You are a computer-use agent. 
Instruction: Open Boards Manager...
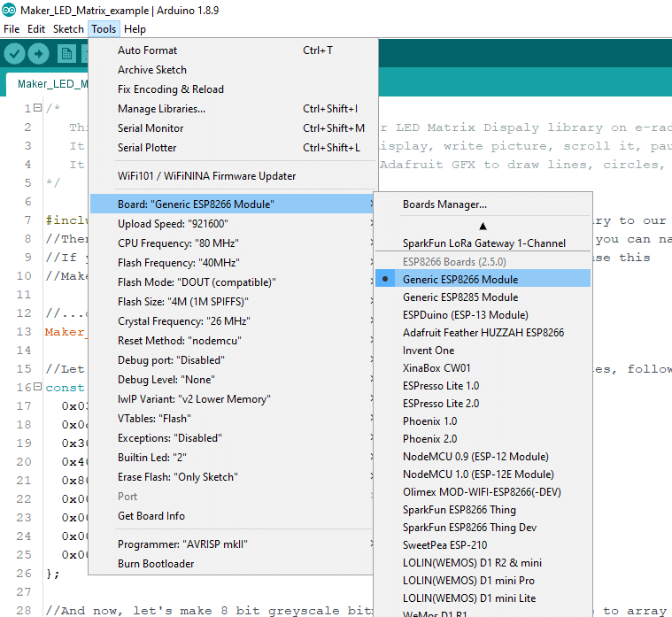pyautogui.click(x=444, y=204)
